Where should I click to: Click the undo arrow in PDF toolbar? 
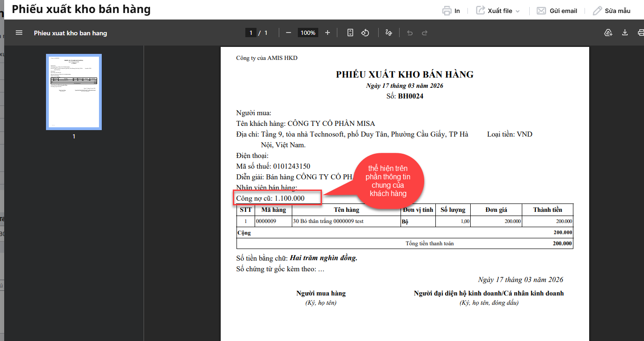point(409,33)
